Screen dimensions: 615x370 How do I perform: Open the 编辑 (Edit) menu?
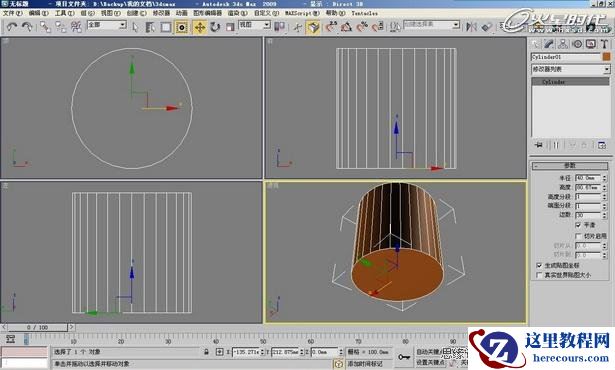point(38,13)
